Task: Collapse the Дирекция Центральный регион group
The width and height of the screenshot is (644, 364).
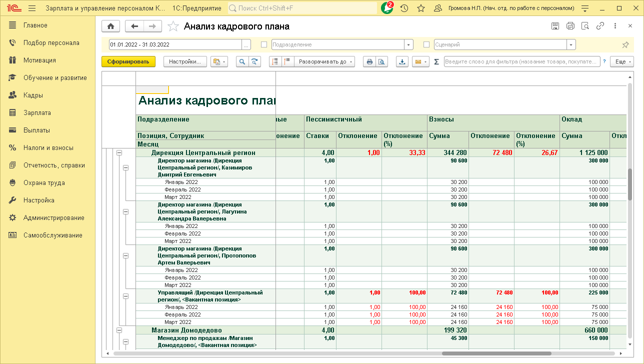Action: [119, 153]
